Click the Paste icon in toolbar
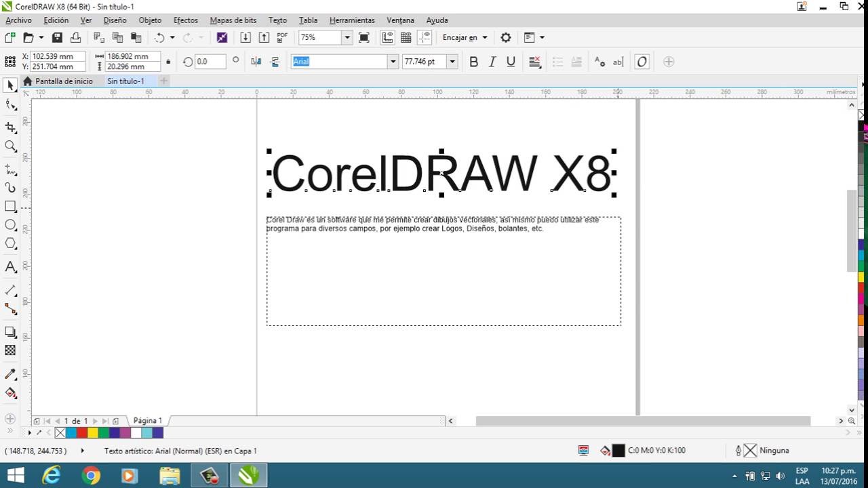This screenshot has width=868, height=488. [x=136, y=37]
